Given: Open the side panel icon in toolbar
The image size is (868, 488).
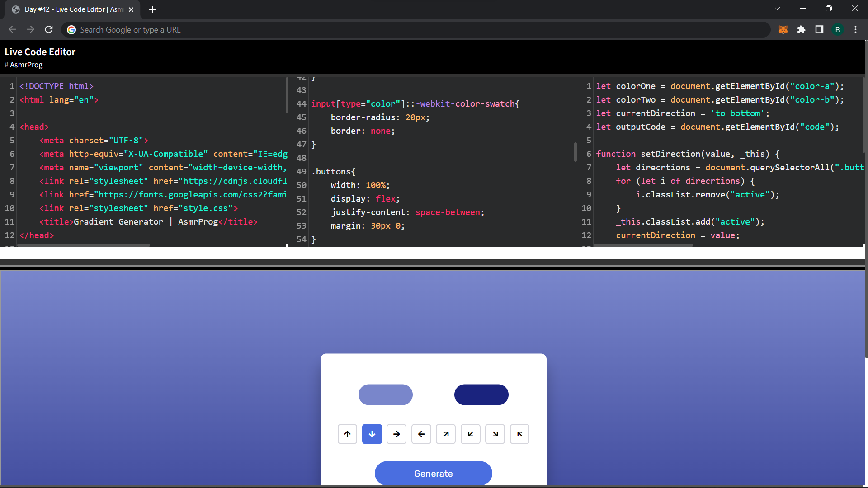Looking at the screenshot, I should (x=819, y=29).
